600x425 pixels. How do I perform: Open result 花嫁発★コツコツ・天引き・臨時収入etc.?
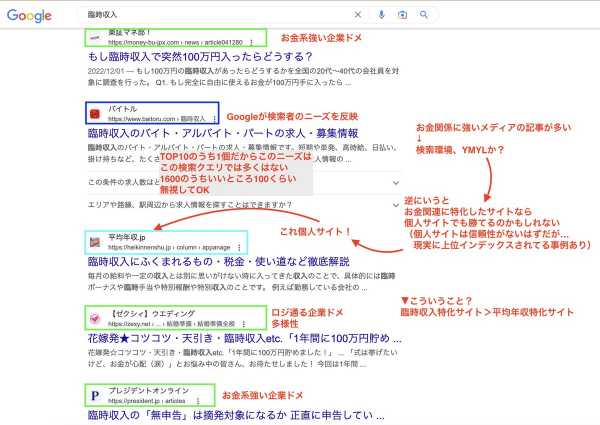click(x=245, y=338)
